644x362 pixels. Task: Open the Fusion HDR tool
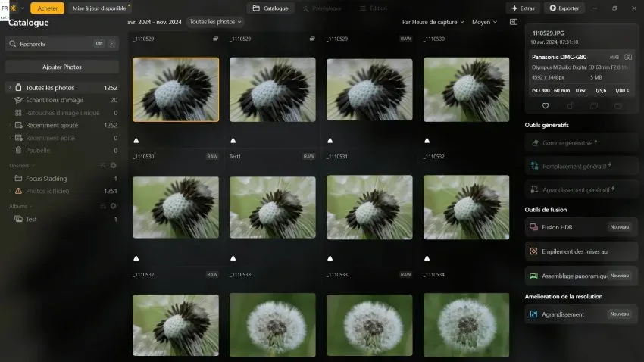(581, 227)
